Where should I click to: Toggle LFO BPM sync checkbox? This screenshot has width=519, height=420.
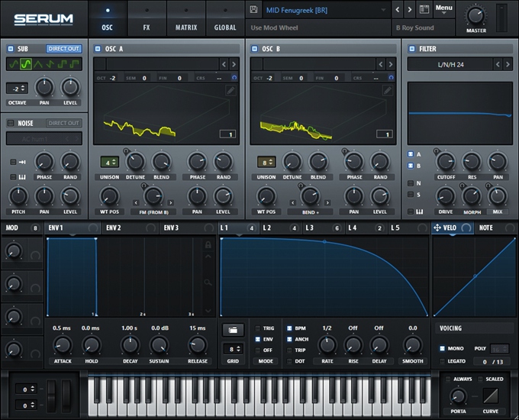[289, 328]
